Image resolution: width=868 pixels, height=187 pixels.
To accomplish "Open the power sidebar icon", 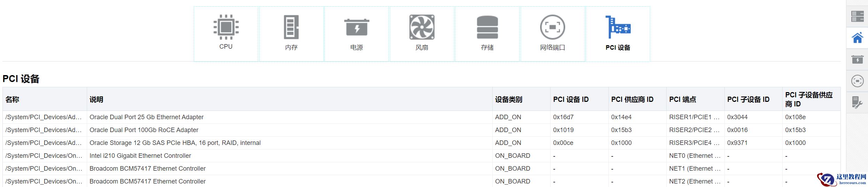I will [x=857, y=59].
